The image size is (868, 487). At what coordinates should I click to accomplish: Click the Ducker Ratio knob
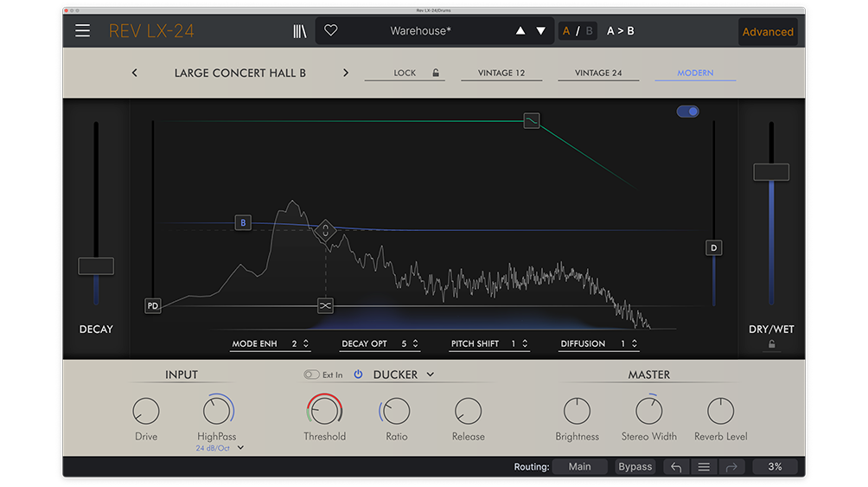[396, 411]
